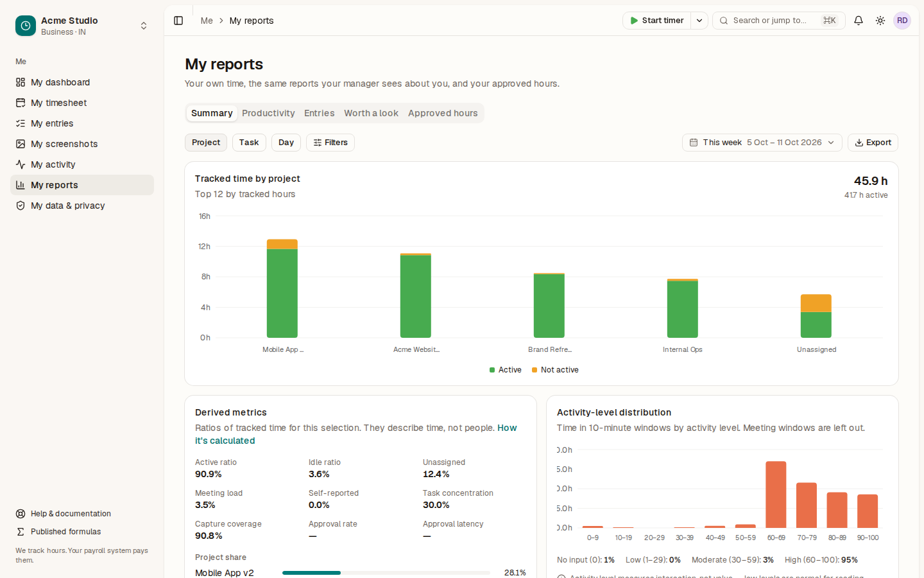The image size is (924, 578).
Task: Click the Mobile App v2 project share bar
Action: 386,573
